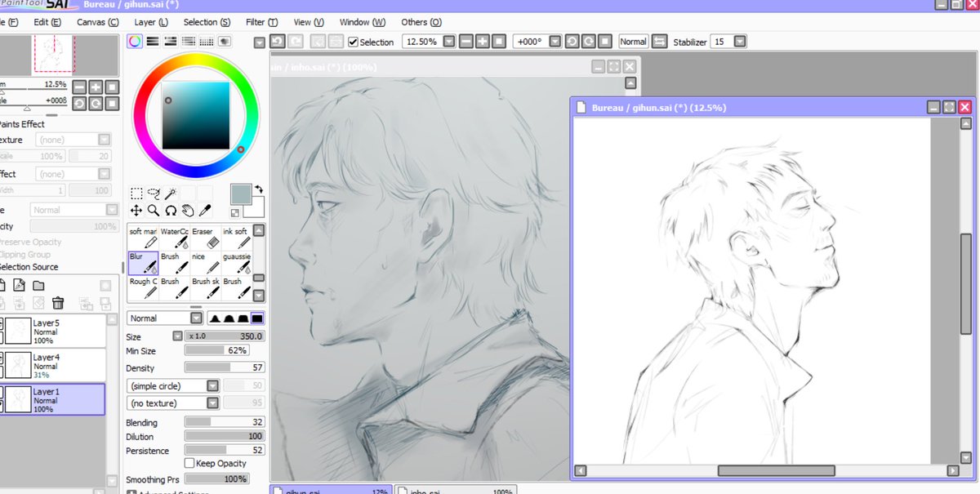Click the zoom in plus button in toolbar
Viewport: 980px width, 494px height.
pyautogui.click(x=483, y=42)
